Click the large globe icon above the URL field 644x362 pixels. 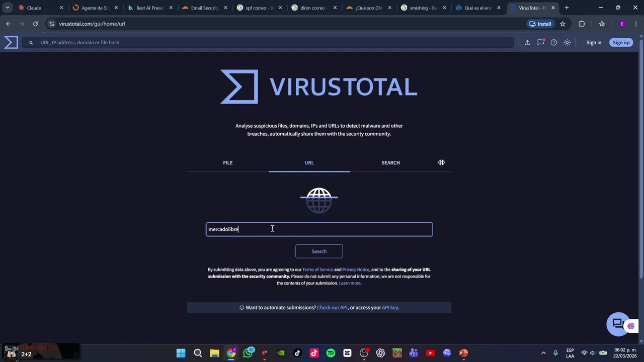tap(319, 200)
